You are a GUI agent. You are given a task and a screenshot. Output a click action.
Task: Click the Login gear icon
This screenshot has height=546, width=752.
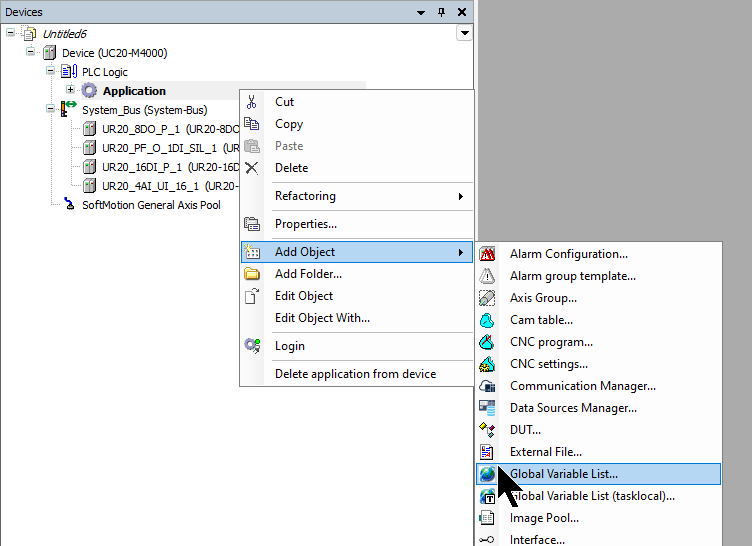click(x=252, y=345)
